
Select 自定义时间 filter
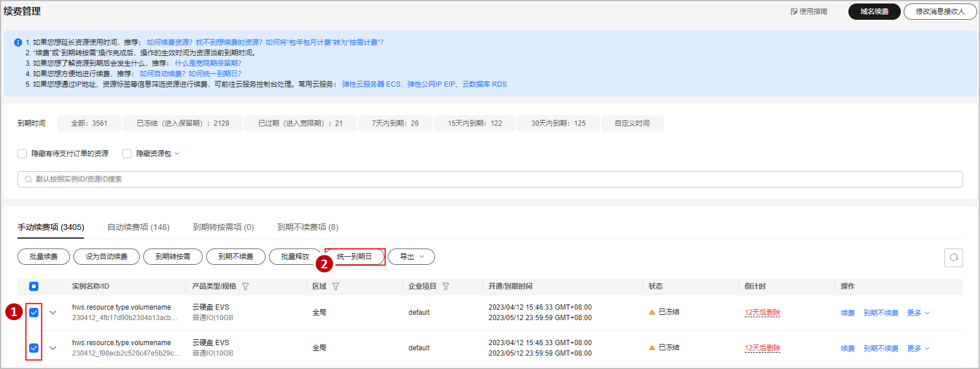tap(632, 123)
